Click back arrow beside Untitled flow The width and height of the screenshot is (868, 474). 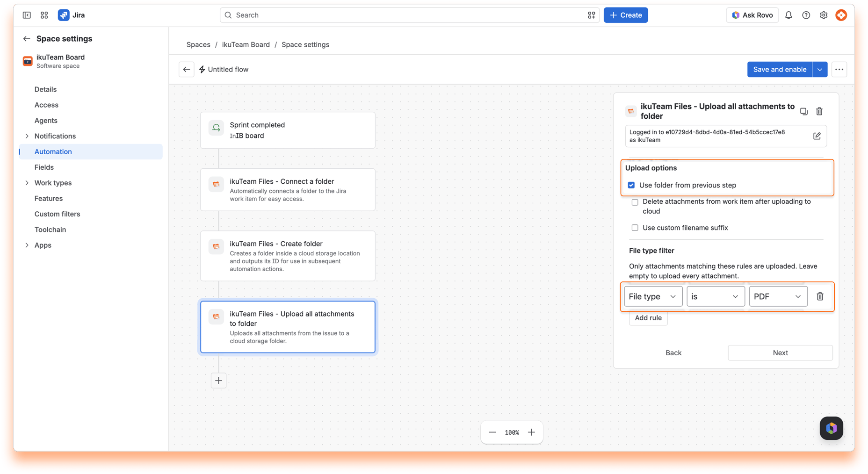187,69
